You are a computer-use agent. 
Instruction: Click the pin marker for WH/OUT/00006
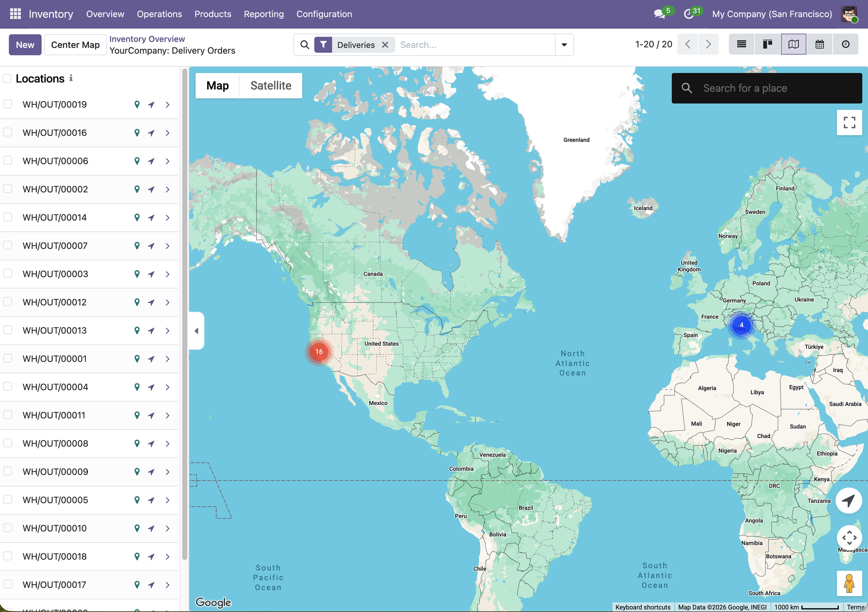(x=137, y=161)
